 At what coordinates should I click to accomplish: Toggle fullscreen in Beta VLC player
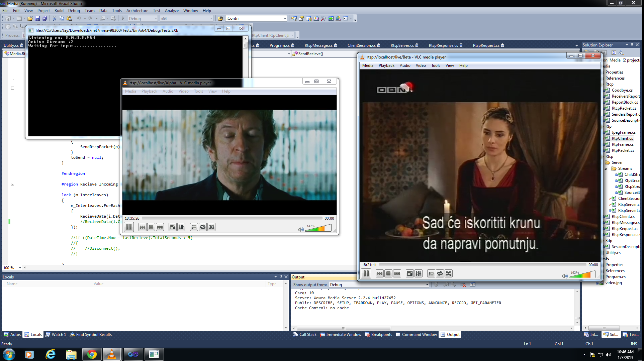coord(410,274)
